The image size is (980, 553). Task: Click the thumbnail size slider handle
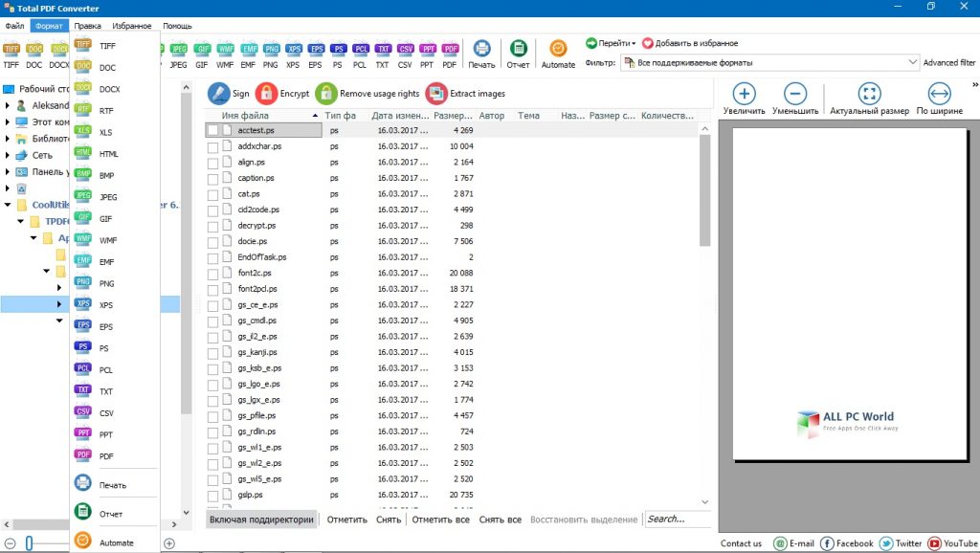[x=29, y=543]
